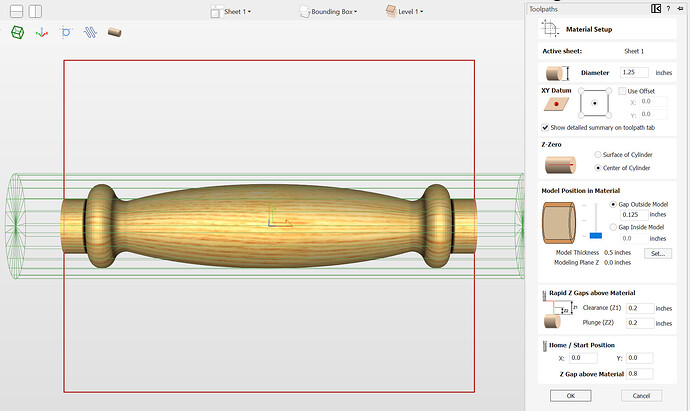Click the Cancel button
This screenshot has width=690, height=411.
[x=641, y=396]
